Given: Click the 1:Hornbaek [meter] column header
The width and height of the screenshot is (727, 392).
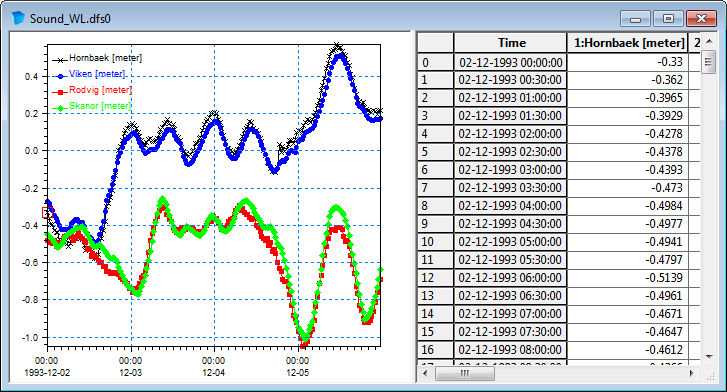Looking at the screenshot, I should tap(628, 43).
